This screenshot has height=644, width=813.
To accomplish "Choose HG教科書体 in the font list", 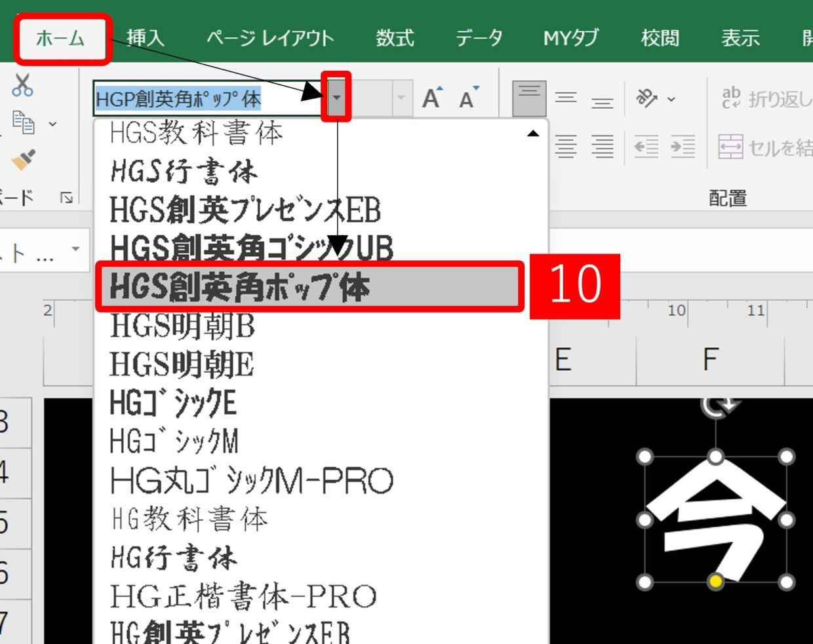I will [x=321, y=519].
